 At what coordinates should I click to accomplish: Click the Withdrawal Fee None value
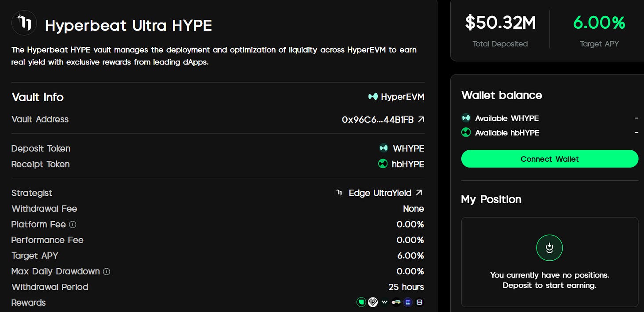[414, 209]
